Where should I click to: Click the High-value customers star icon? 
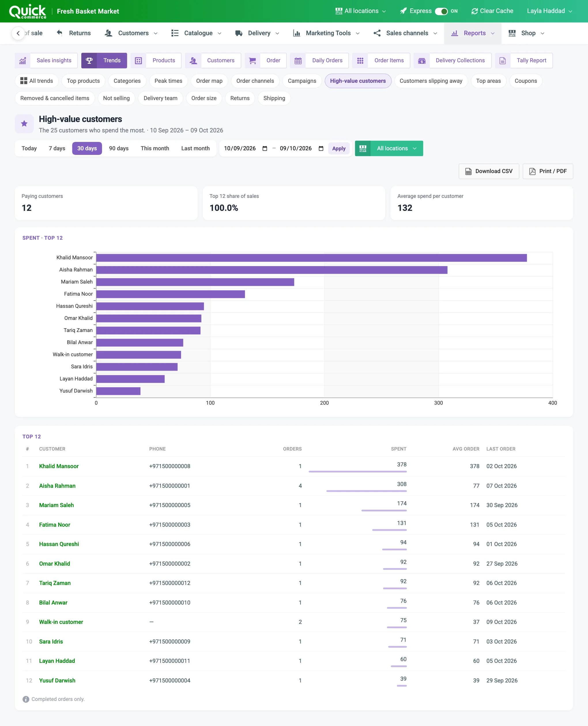(24, 124)
